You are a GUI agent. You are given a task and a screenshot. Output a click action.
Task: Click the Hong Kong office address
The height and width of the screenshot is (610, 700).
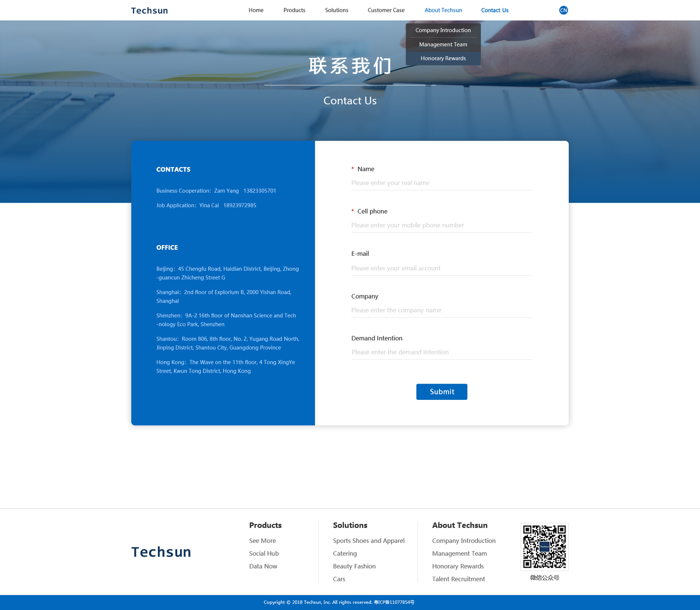pos(225,367)
